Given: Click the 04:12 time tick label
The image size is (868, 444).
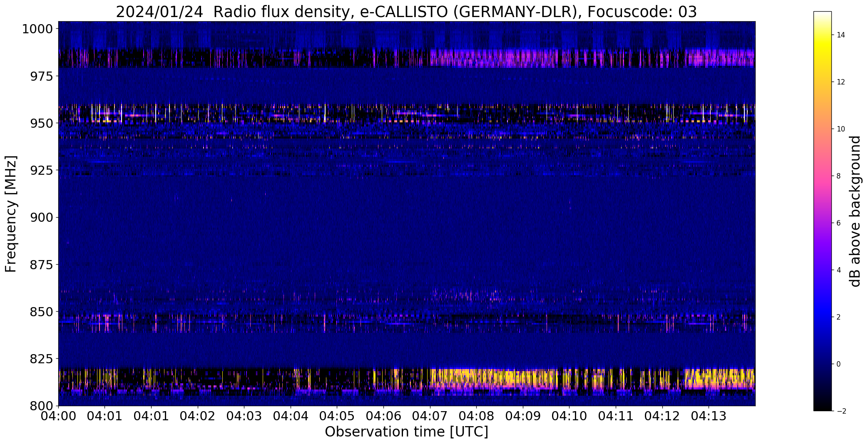Looking at the screenshot, I should point(662,416).
